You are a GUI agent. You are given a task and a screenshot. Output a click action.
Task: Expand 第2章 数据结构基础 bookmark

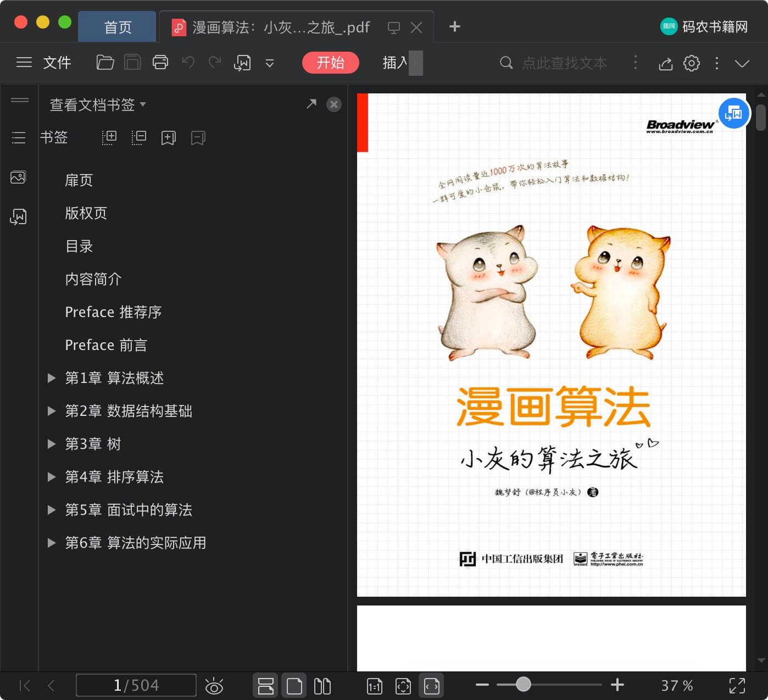(52, 411)
